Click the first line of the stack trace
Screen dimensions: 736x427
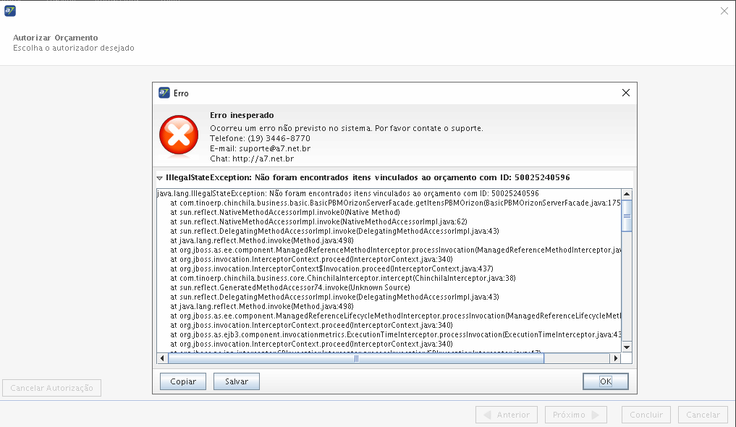pyautogui.click(x=348, y=193)
